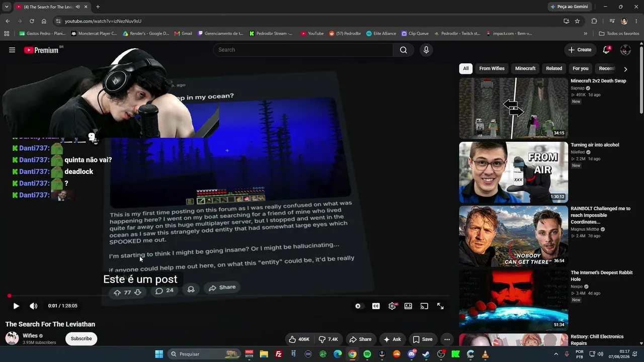644x362 pixels.
Task: Select the Minecraft filter chip
Action: 525,68
